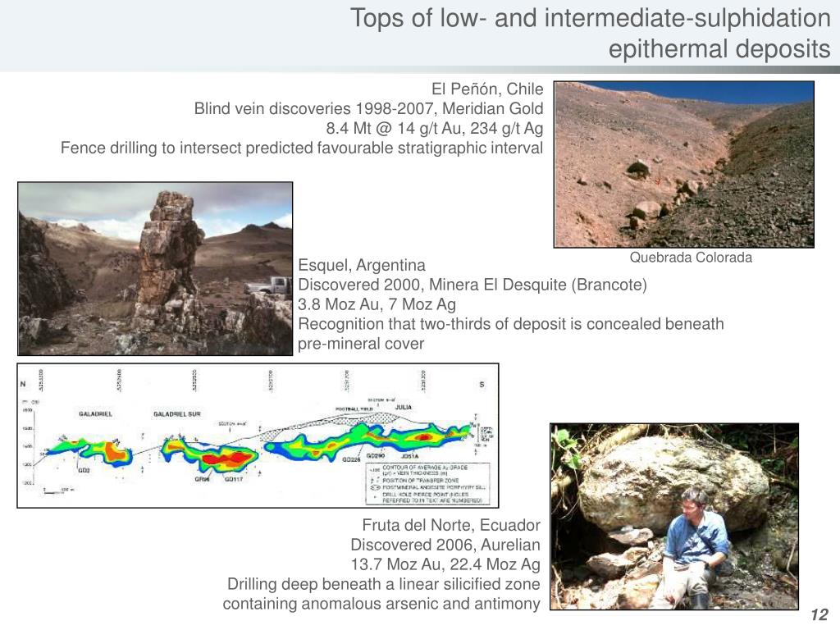The height and width of the screenshot is (630, 840).
Task: Click the caption 'Quebrada Colorada'
Action: [691, 258]
